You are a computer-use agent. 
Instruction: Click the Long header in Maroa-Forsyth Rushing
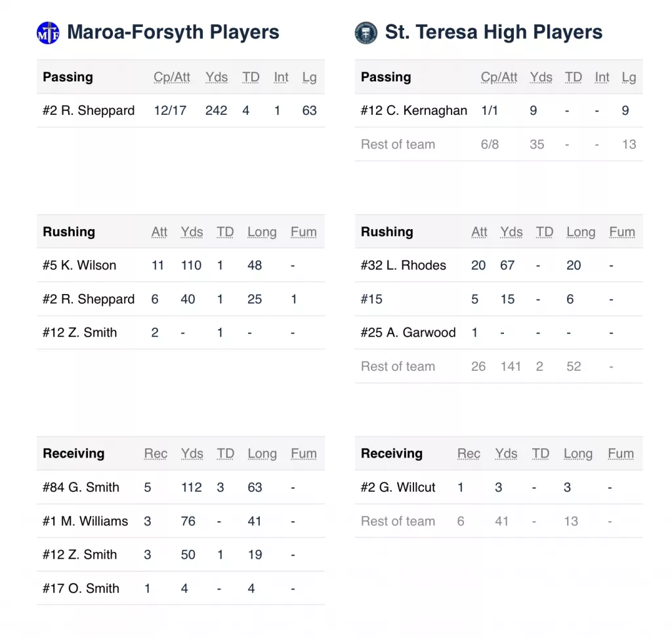tap(262, 232)
